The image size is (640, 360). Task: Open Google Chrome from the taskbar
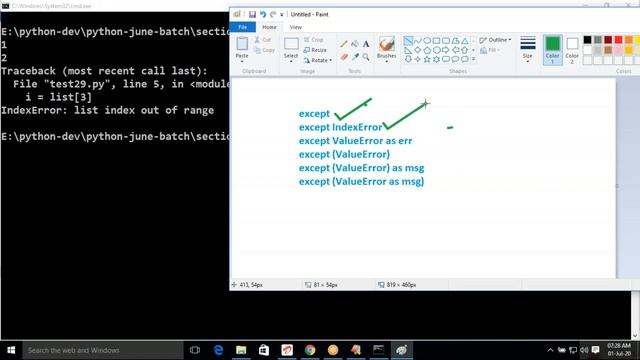click(310, 350)
